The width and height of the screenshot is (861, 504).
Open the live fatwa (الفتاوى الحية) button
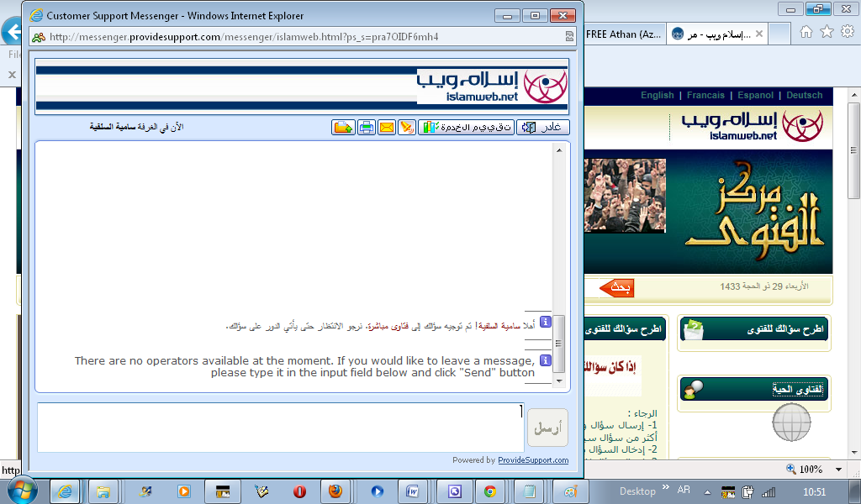click(754, 390)
